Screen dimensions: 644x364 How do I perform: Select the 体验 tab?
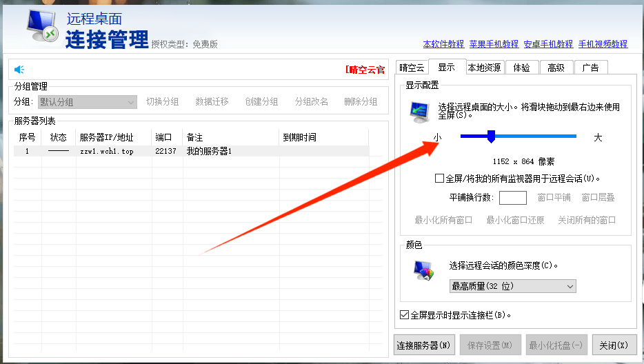pyautogui.click(x=521, y=68)
